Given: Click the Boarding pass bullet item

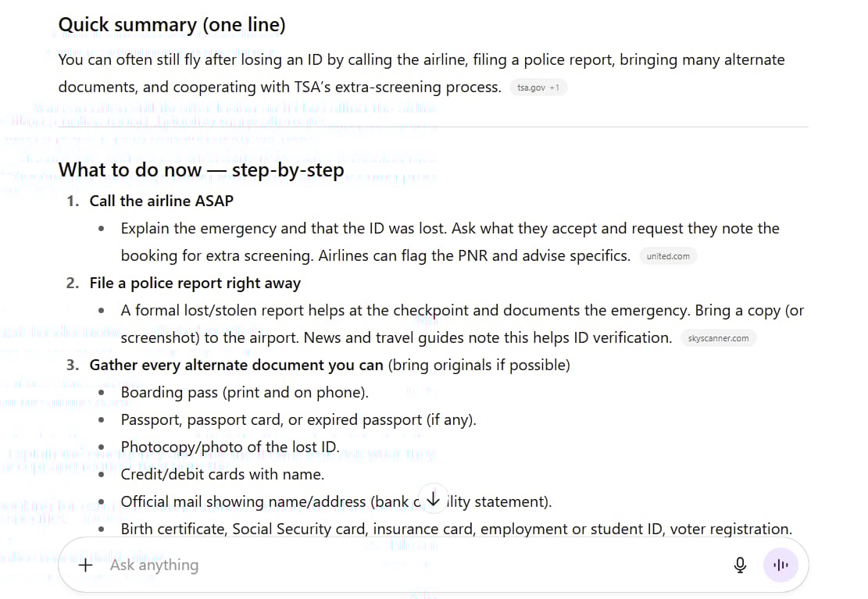Looking at the screenshot, I should 244,392.
